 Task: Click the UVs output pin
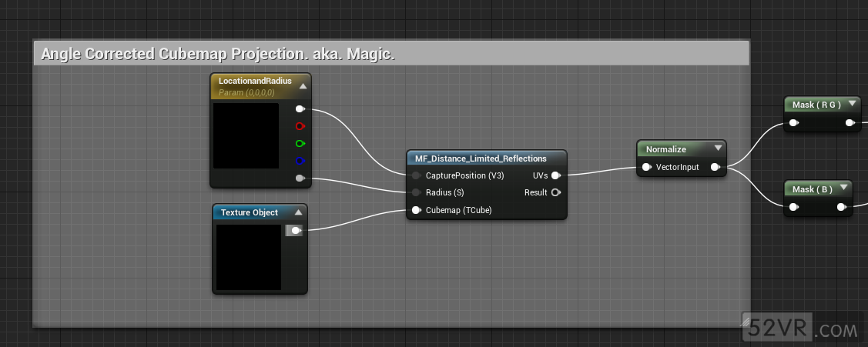click(x=555, y=175)
